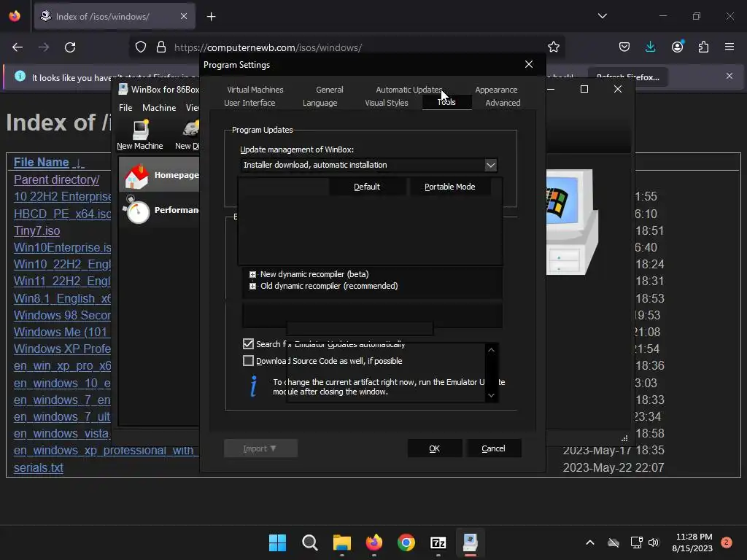Switch to the Language tab

point(320,103)
